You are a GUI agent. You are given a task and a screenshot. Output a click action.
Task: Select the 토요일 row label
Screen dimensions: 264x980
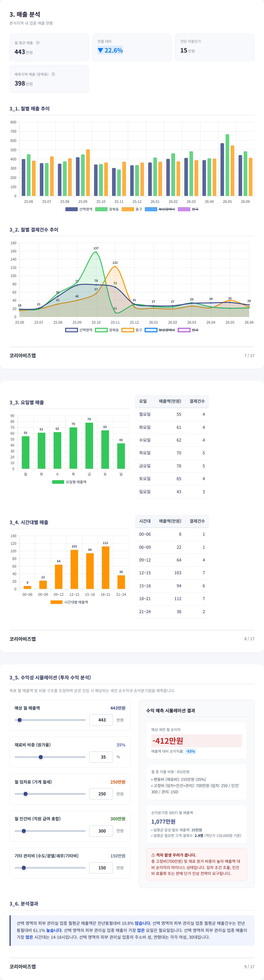pyautogui.click(x=145, y=479)
